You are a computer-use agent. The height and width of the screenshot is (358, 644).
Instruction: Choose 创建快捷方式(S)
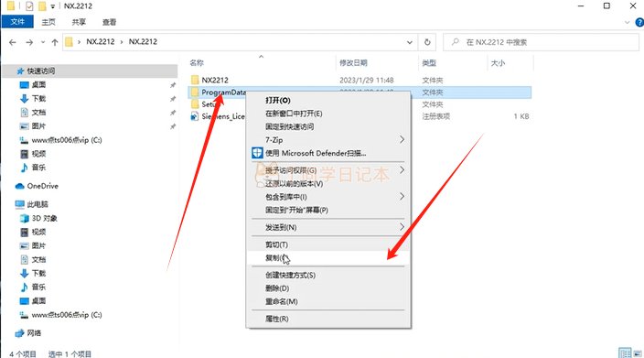point(328,275)
